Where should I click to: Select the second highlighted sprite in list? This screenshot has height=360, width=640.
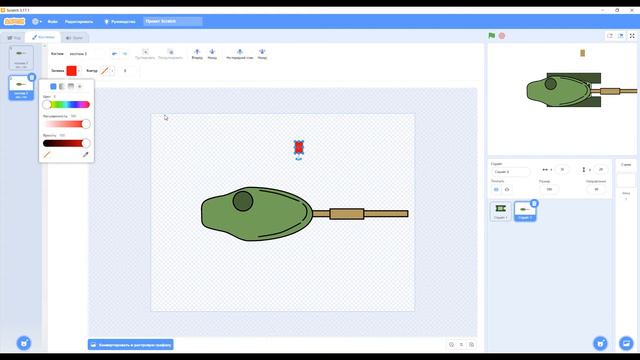(x=525, y=212)
